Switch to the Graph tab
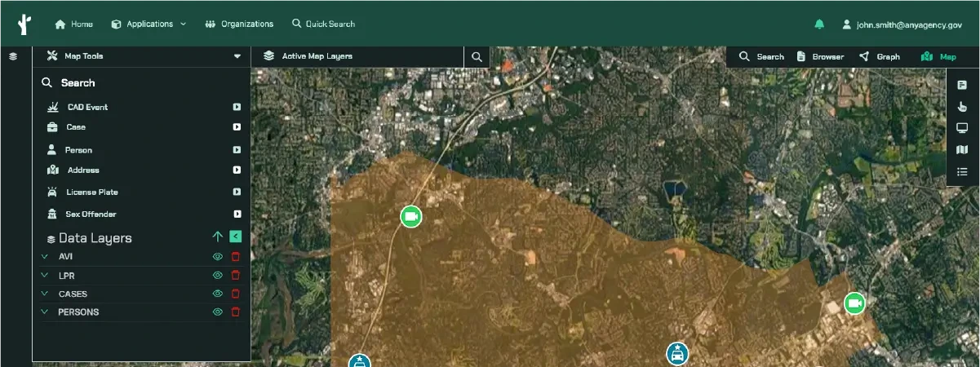Image resolution: width=980 pixels, height=367 pixels. click(880, 57)
